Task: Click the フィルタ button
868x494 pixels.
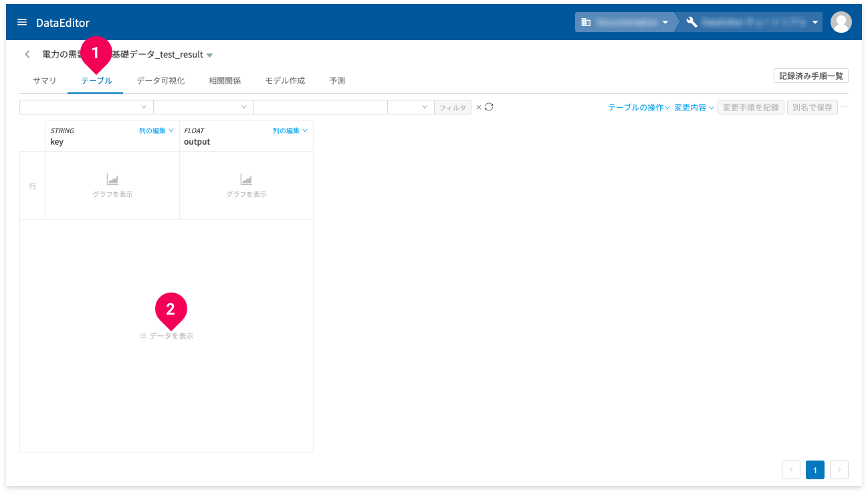Action: (x=453, y=107)
